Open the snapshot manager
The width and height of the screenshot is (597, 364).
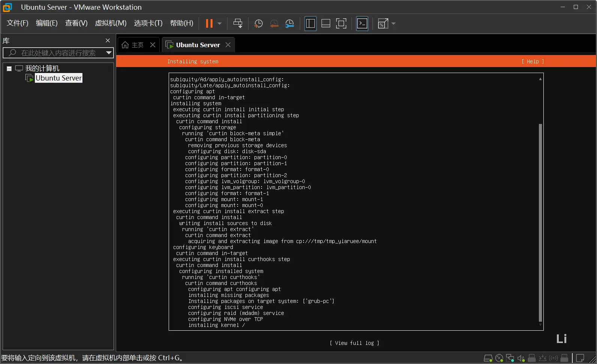(290, 24)
